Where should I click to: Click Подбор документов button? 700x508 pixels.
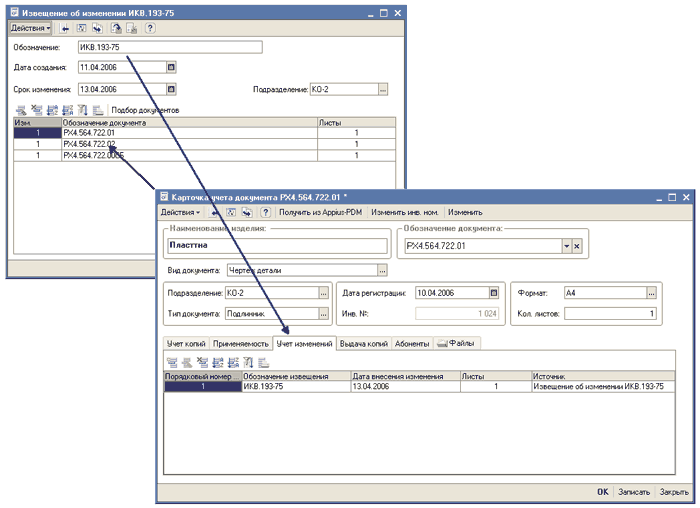pyautogui.click(x=145, y=110)
